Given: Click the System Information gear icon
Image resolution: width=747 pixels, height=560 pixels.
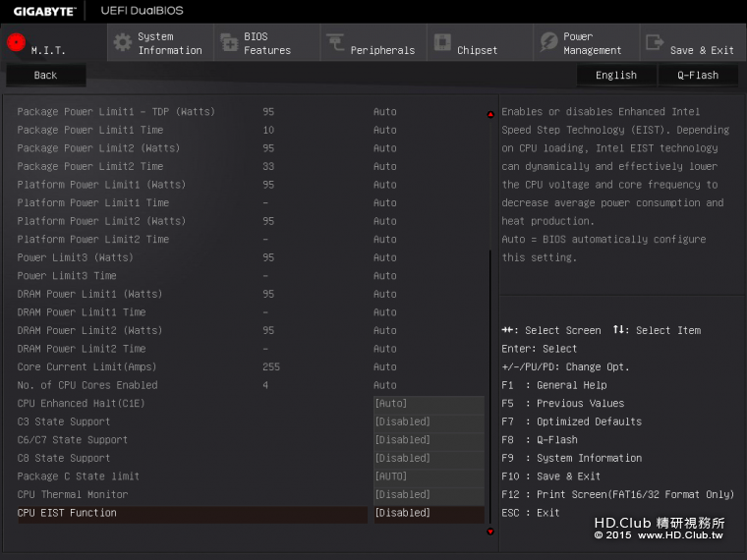Looking at the screenshot, I should click(x=122, y=42).
